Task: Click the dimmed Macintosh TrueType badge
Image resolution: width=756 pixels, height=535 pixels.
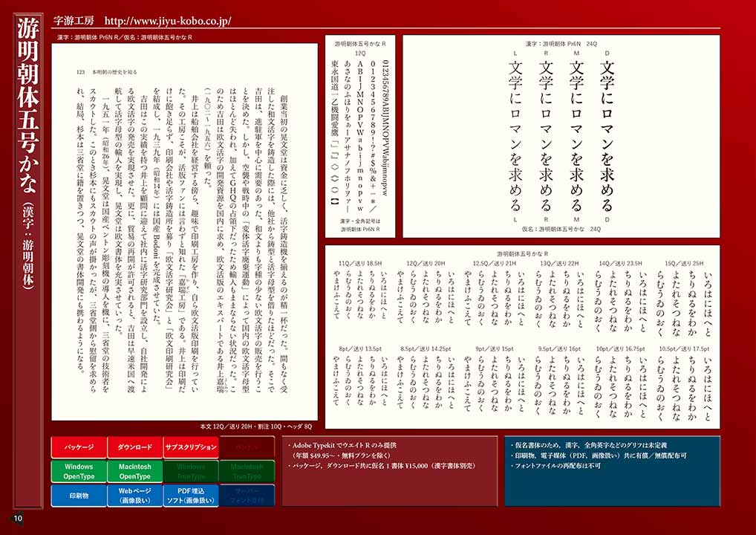Action: click(247, 471)
